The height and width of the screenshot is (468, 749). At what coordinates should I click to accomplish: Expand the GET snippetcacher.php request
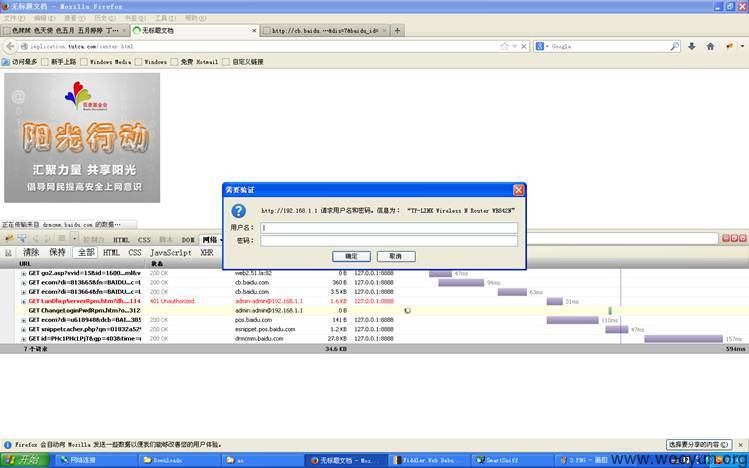23,330
